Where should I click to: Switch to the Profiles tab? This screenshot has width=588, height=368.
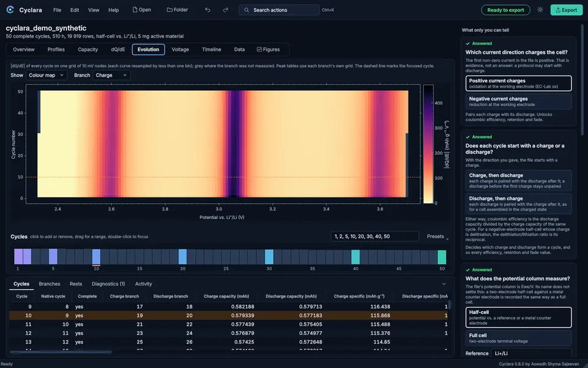[x=56, y=50]
